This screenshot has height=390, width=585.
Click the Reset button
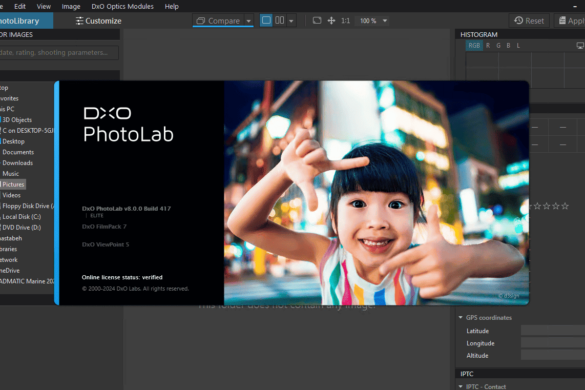tap(529, 21)
